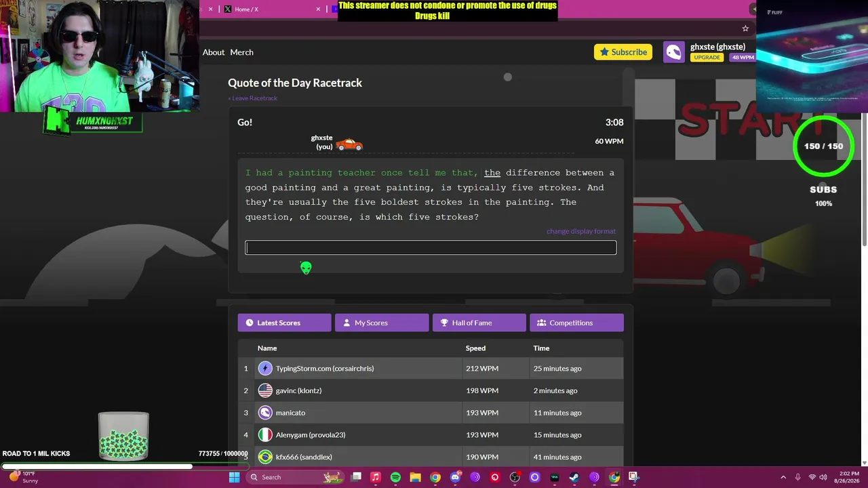Focus the typing input field

click(x=431, y=247)
